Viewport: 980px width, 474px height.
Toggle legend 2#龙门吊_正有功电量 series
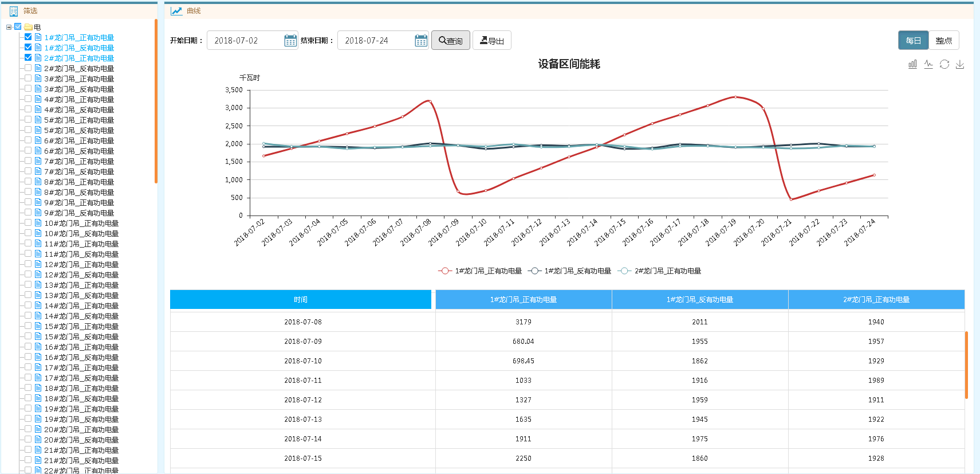click(659, 271)
